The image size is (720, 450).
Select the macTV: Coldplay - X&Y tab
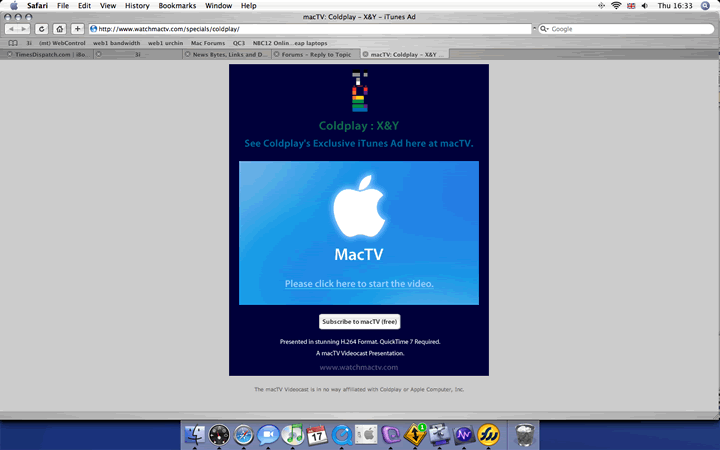click(x=405, y=54)
